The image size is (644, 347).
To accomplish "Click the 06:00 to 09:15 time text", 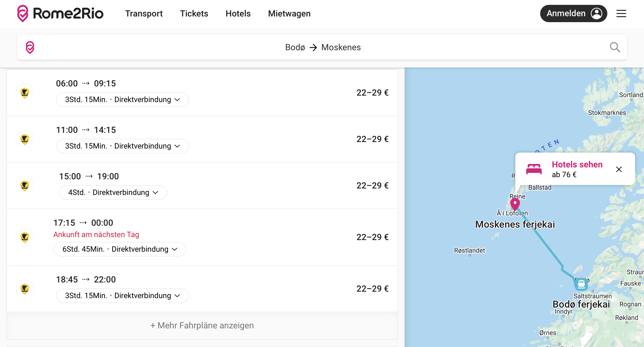I will pos(86,83).
